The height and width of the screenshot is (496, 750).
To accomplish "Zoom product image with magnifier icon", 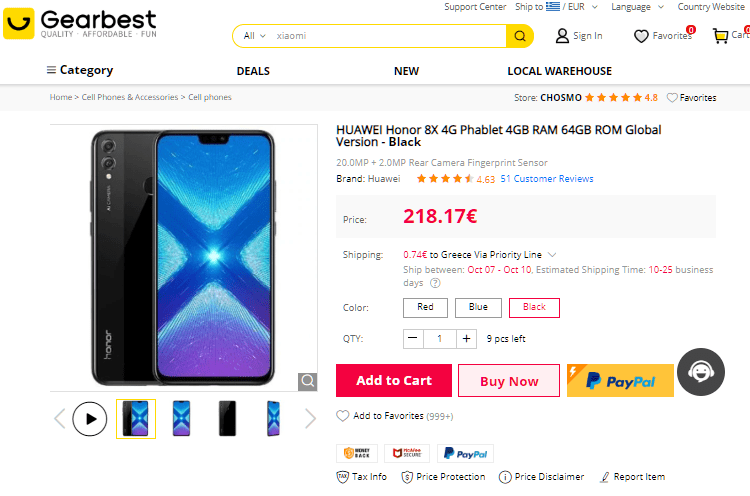I will pyautogui.click(x=308, y=381).
